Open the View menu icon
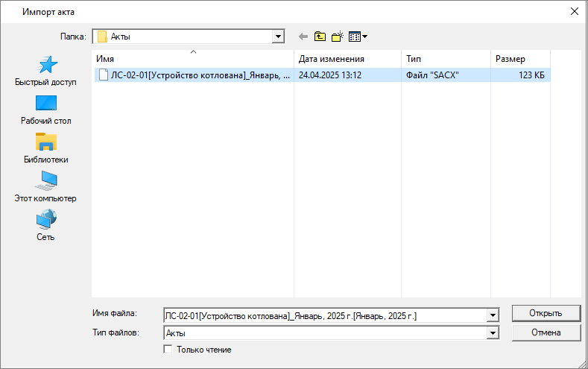The width and height of the screenshot is (588, 369). tap(358, 36)
